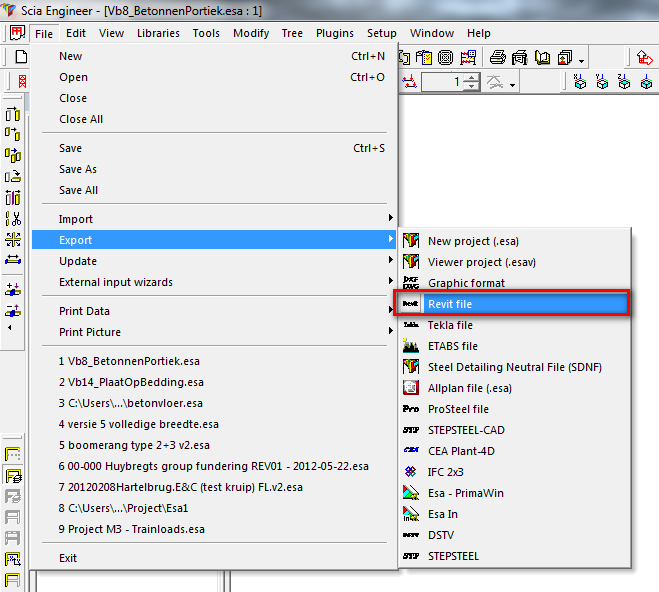Select the scissors cut tool in left toolbar
Viewport: 659px width, 592px height.
click(x=13, y=218)
